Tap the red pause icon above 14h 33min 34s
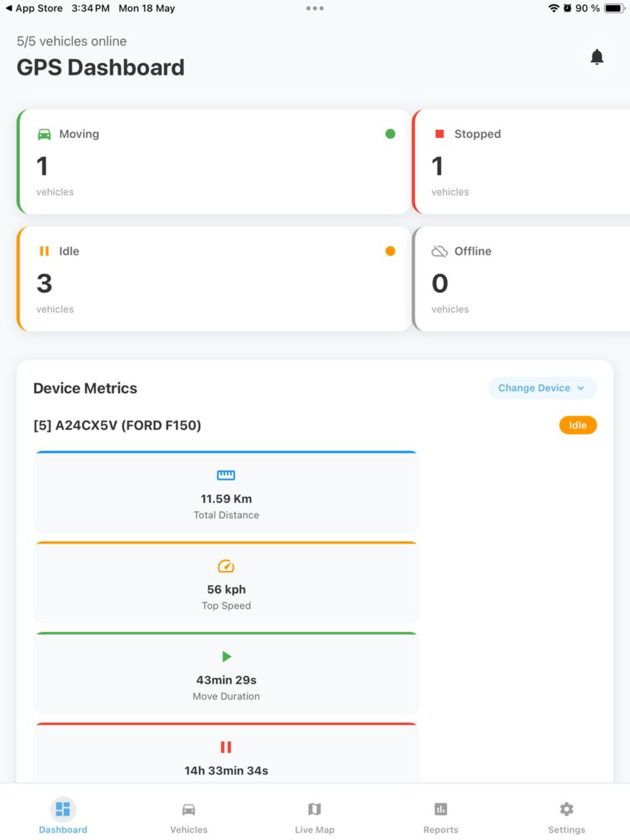630x840 pixels. (226, 747)
